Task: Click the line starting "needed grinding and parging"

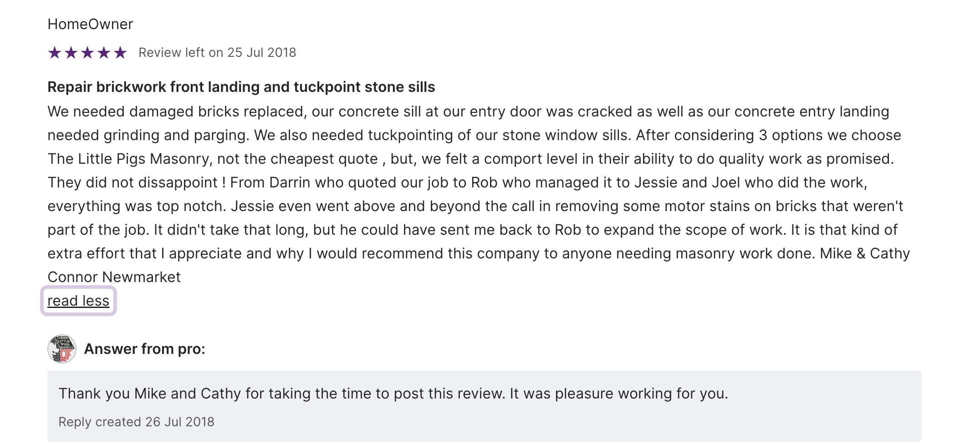Action: [474, 135]
